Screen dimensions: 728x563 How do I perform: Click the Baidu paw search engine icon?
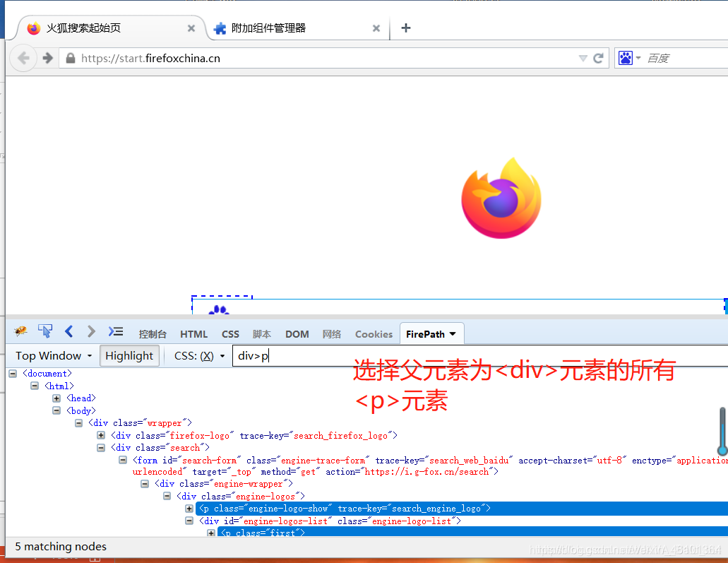click(x=626, y=58)
